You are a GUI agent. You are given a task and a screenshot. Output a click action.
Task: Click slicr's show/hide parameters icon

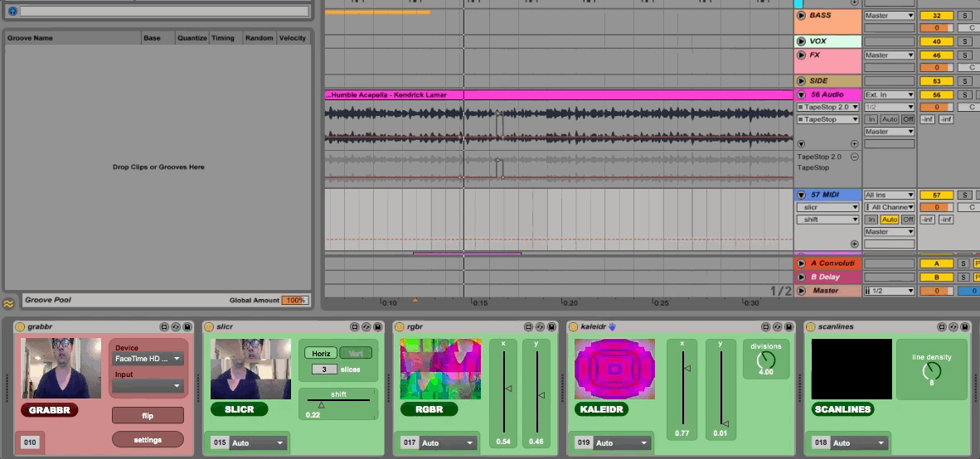point(355,326)
